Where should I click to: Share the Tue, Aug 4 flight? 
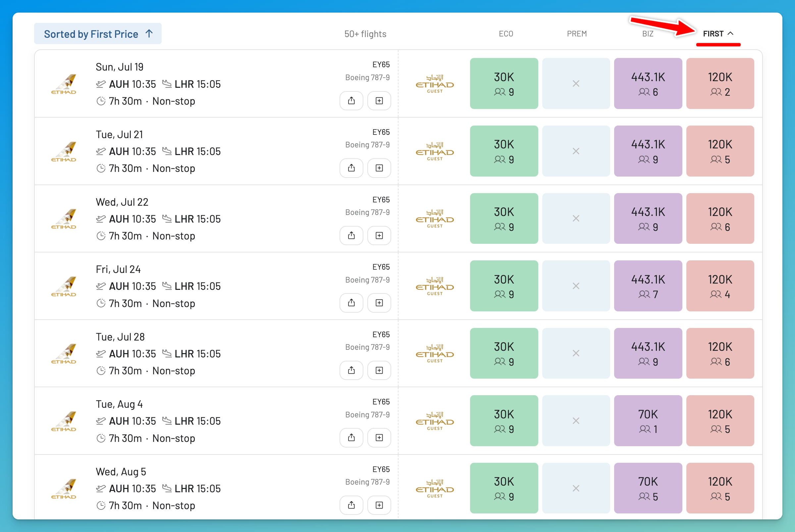[351, 438]
